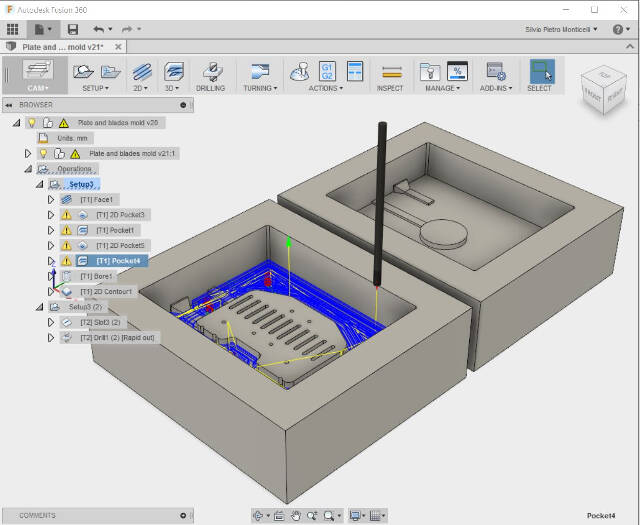
Task: Open the SETUP menu
Action: [x=96, y=88]
